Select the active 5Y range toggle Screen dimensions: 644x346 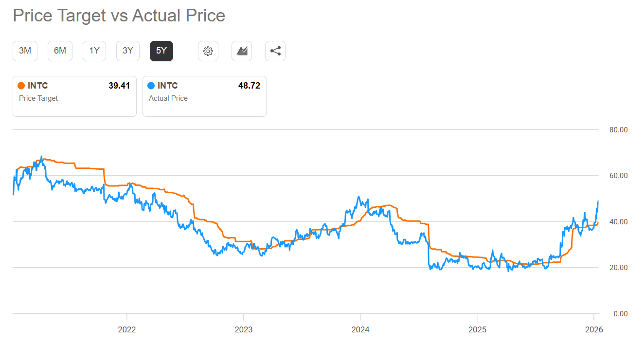tap(161, 51)
